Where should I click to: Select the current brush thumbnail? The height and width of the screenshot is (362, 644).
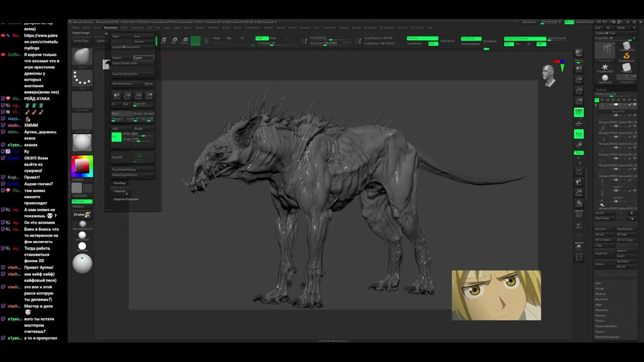[x=82, y=56]
